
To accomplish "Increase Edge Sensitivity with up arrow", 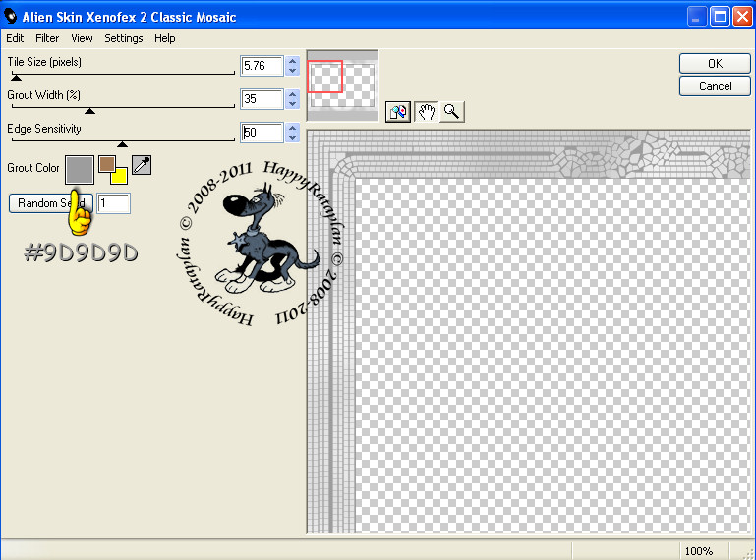I will pos(292,128).
